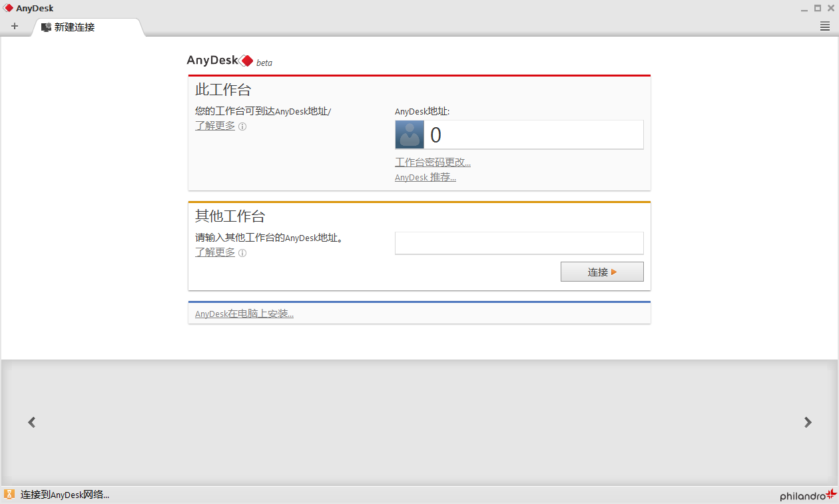Viewport: 839px width, 504px height.
Task: Go to next item with right arrow
Action: click(x=808, y=422)
